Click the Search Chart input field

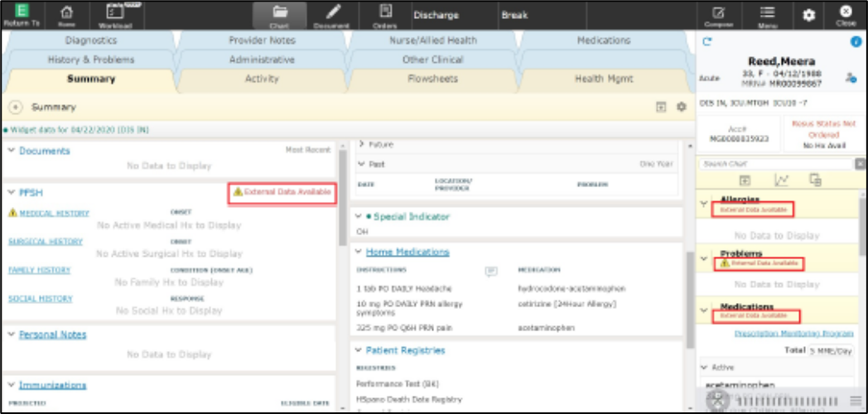[x=774, y=164]
